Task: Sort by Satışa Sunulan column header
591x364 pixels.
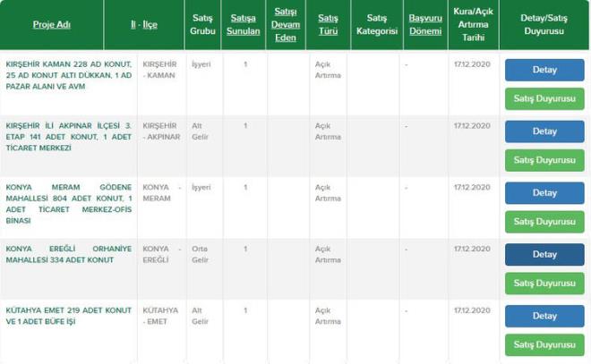Action: (x=244, y=24)
